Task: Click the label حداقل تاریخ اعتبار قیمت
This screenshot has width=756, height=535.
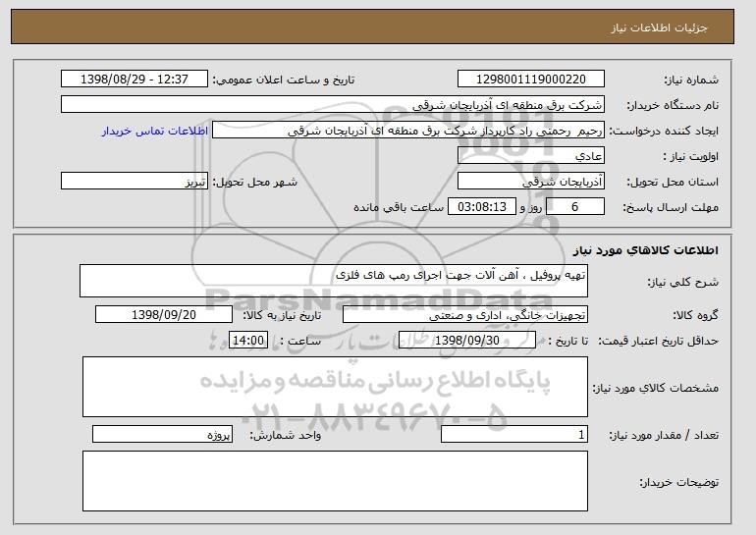Action: pos(658,341)
